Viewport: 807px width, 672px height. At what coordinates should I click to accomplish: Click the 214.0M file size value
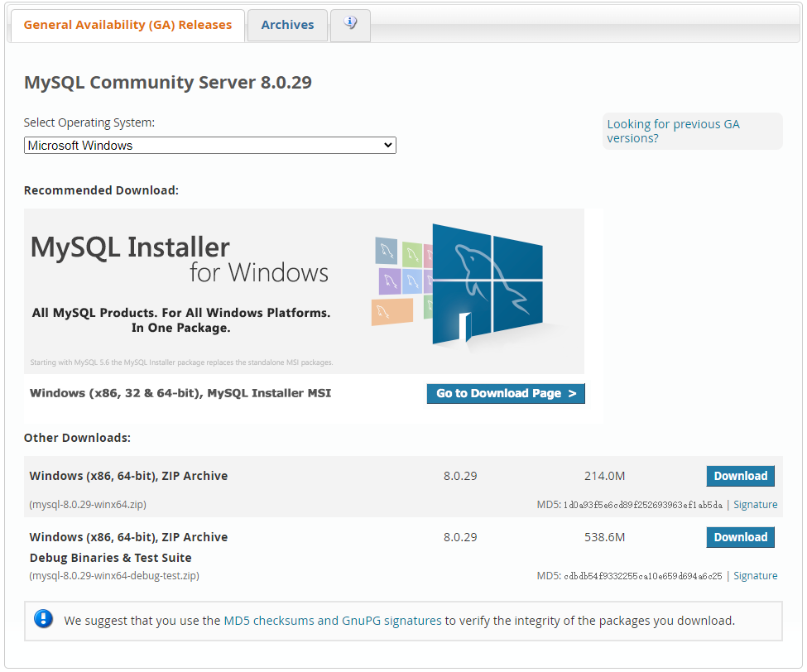tap(604, 476)
